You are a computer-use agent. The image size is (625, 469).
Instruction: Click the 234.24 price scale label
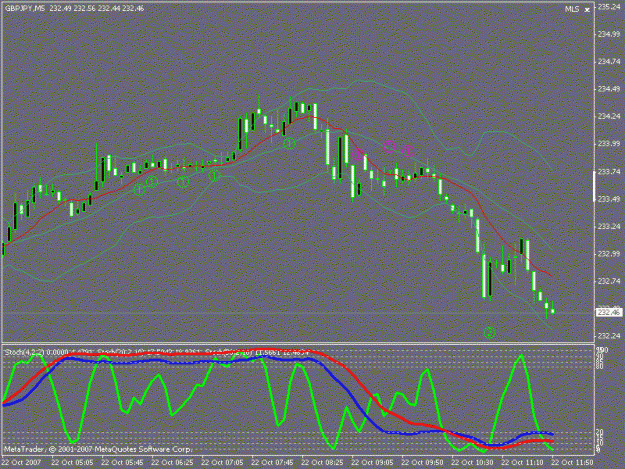[x=609, y=116]
